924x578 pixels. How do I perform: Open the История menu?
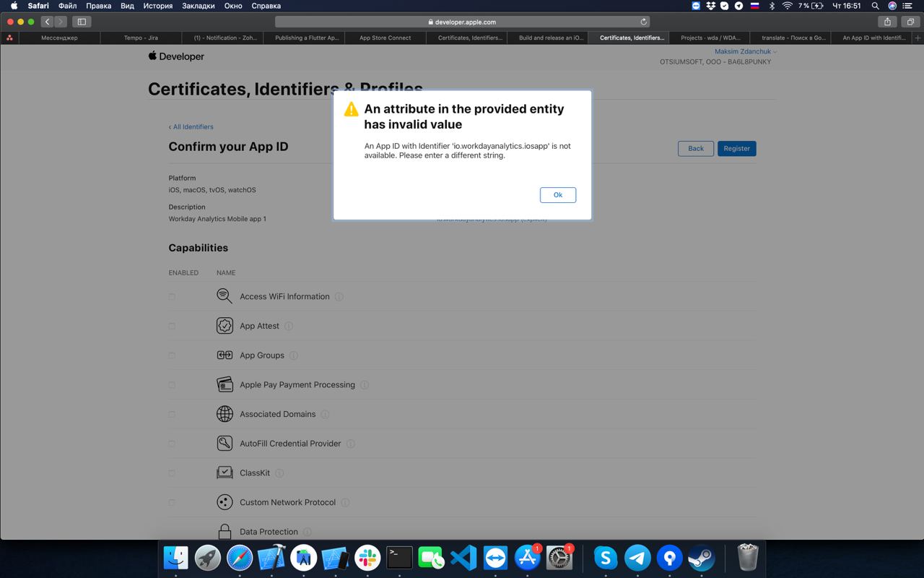pyautogui.click(x=157, y=6)
